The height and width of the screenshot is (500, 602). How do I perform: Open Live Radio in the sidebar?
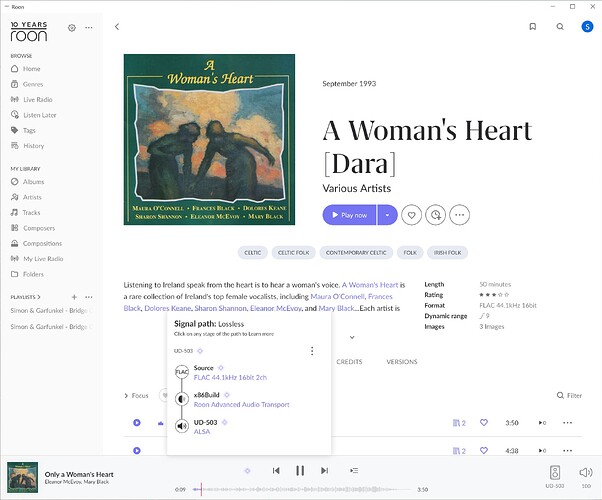(x=31, y=99)
